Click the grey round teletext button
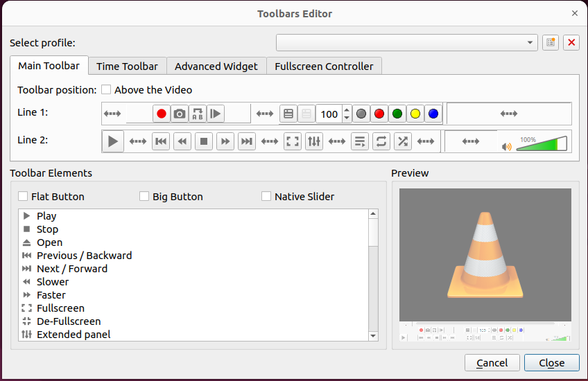 361,114
